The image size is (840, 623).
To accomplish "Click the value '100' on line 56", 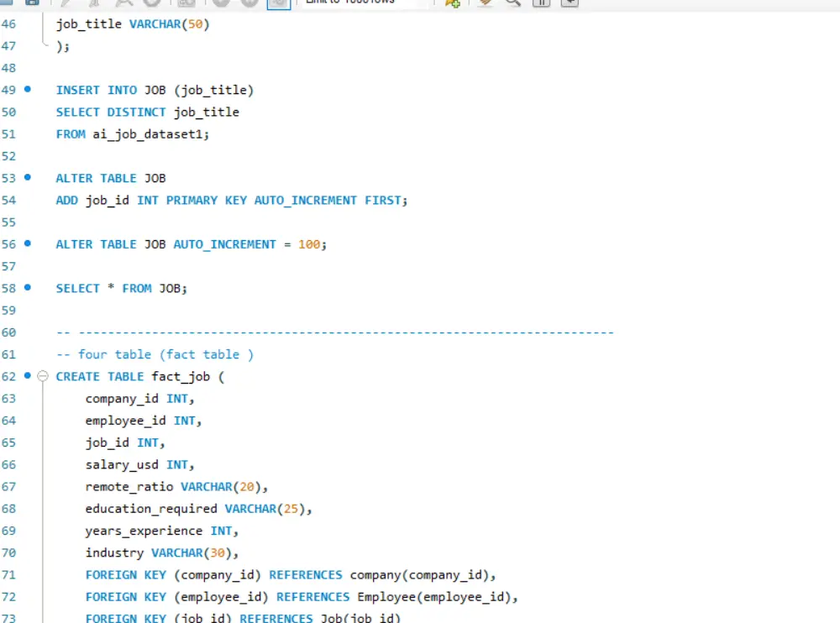I will tap(309, 244).
